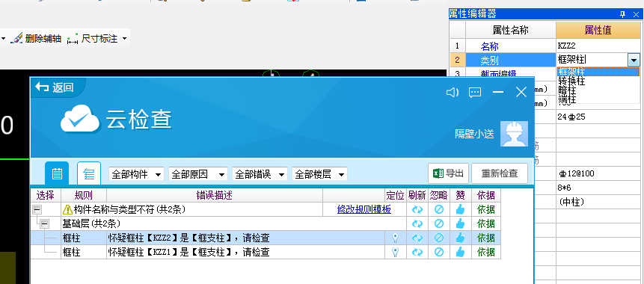This screenshot has height=284, width=644.
Task: Refresh the KZZ1 error row
Action: point(417,252)
